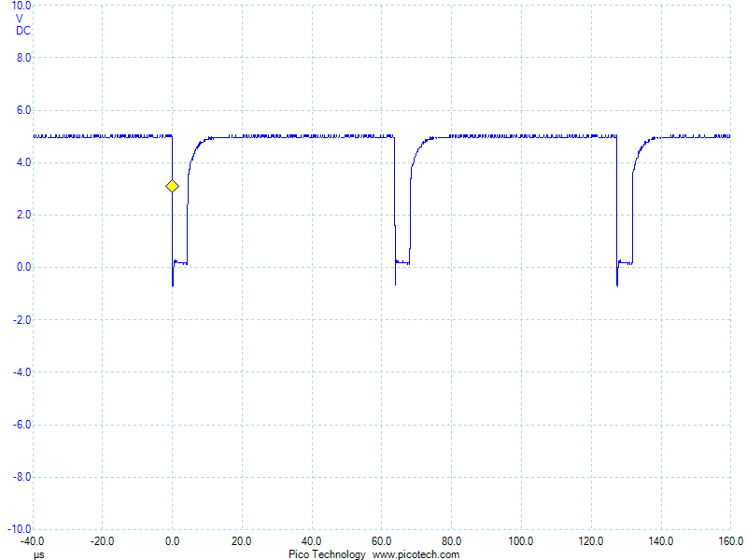Click the -8.0 voltage axis label
The width and height of the screenshot is (747, 560).
pyautogui.click(x=21, y=477)
